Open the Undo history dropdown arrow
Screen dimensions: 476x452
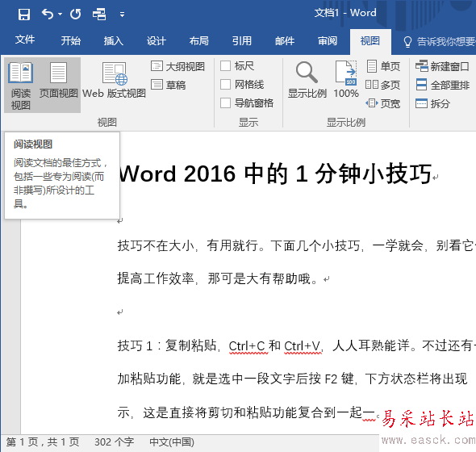[x=60, y=14]
